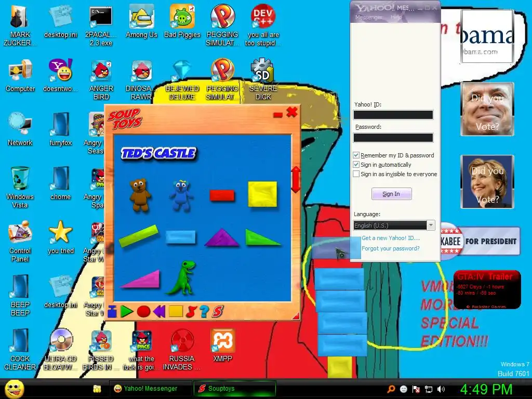Click the Hillary Did you Vote gadget

[487, 181]
